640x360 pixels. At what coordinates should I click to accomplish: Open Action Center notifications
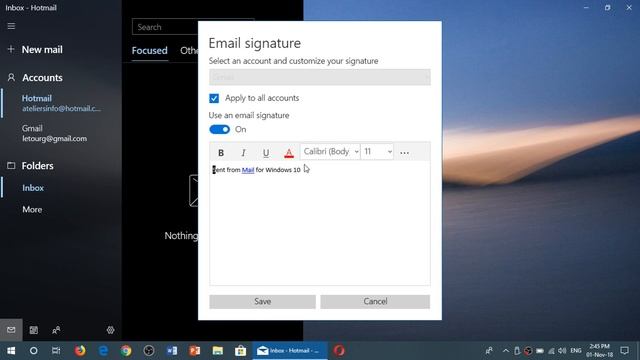tap(624, 351)
